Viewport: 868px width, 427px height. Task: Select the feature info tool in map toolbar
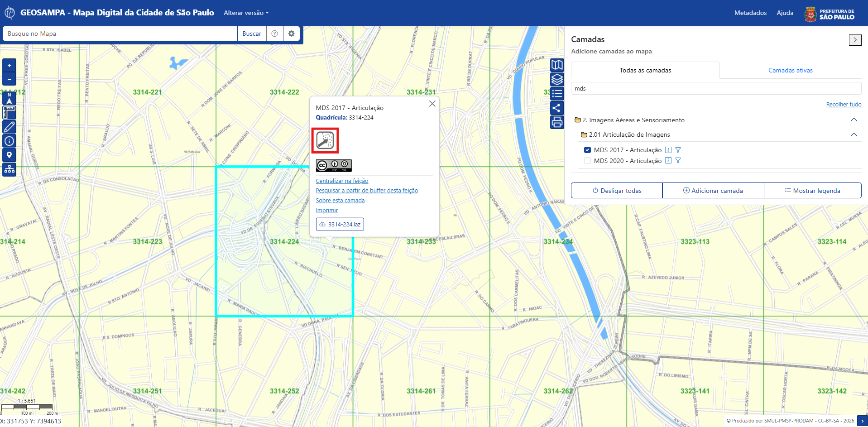(9, 141)
